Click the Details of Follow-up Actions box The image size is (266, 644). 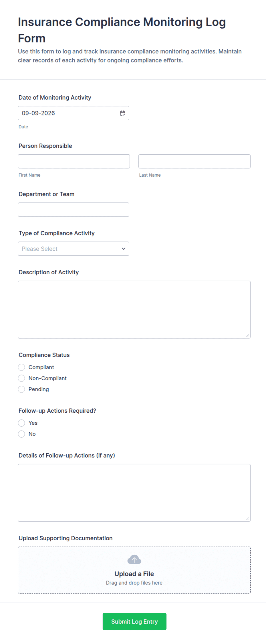[134, 493]
